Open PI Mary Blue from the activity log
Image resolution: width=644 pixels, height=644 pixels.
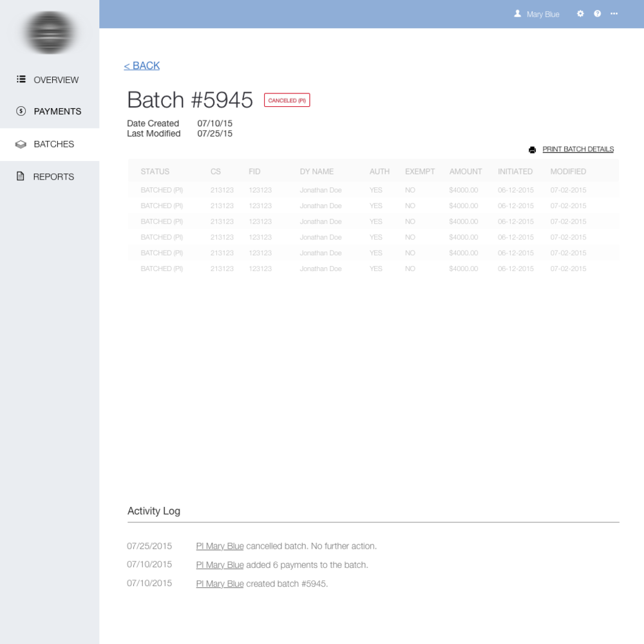[x=219, y=545]
